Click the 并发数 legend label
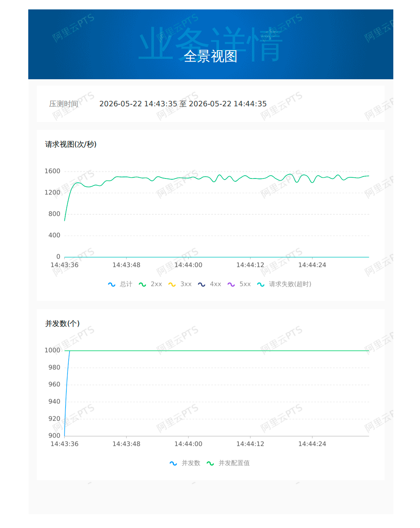420x528 pixels. 191,463
